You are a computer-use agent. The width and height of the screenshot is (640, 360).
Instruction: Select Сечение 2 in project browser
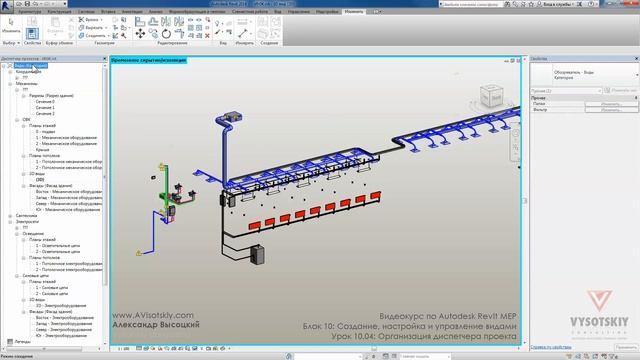pyautogui.click(x=45, y=113)
